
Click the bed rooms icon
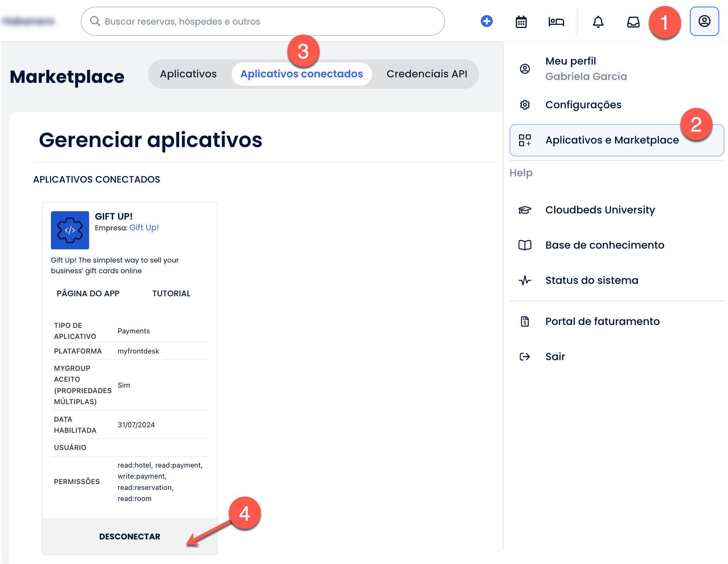click(556, 22)
